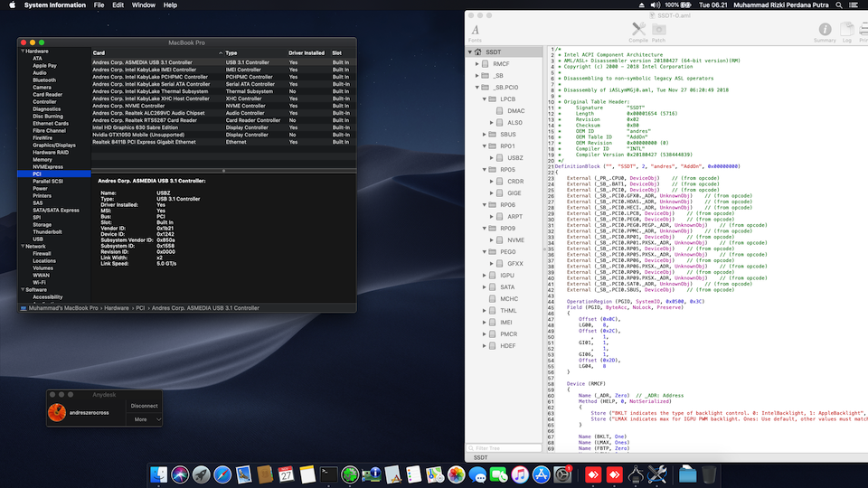This screenshot has width=868, height=488.
Task: Sort by the Driver Installed column
Action: pyautogui.click(x=307, y=52)
